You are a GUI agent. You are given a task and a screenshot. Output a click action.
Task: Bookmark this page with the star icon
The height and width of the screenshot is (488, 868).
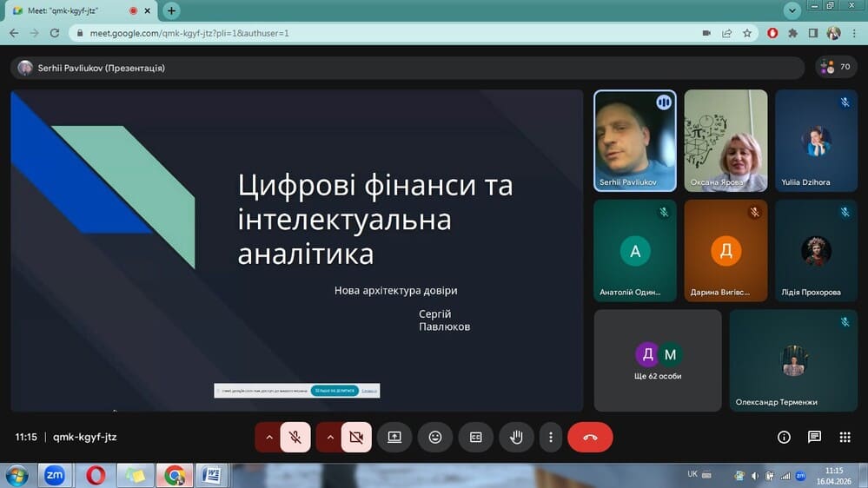(747, 33)
